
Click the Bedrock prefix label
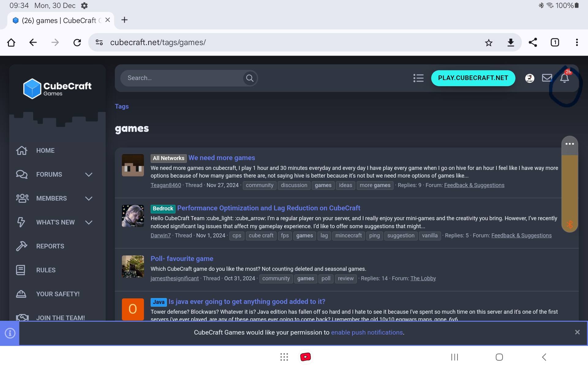[x=163, y=209]
